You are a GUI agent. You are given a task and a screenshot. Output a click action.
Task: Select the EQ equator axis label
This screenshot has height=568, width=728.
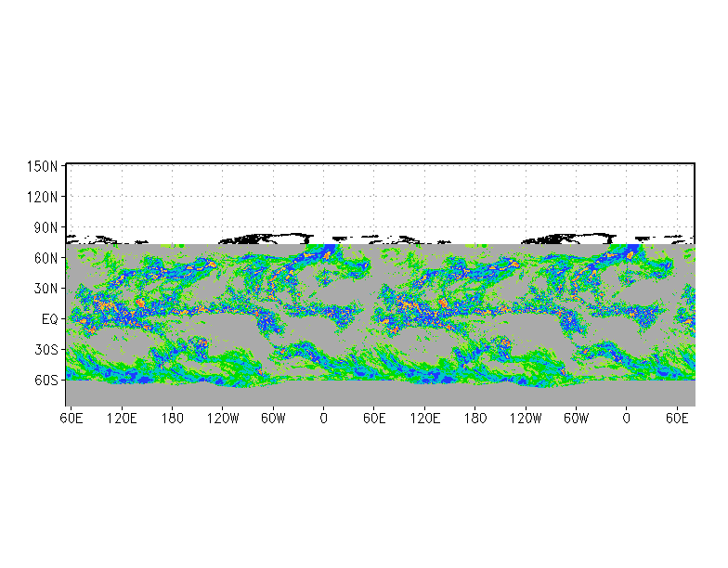[50, 319]
